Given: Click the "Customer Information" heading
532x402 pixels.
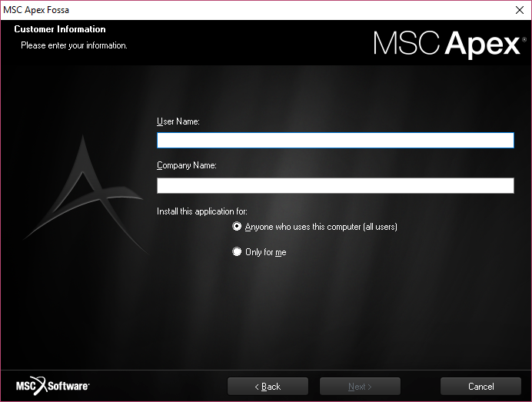Looking at the screenshot, I should (60, 29).
